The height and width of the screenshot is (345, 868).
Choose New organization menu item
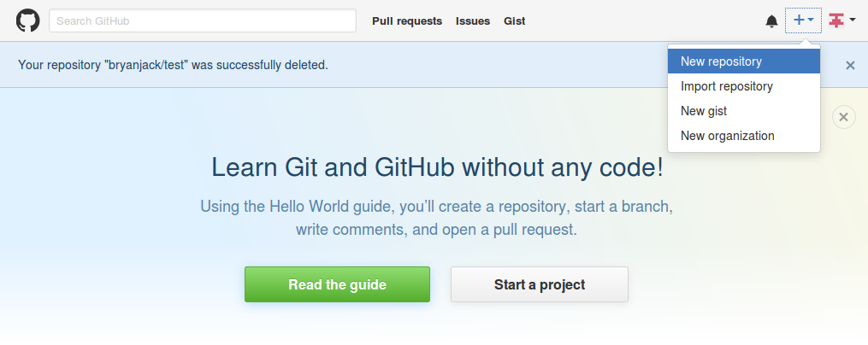(x=743, y=136)
